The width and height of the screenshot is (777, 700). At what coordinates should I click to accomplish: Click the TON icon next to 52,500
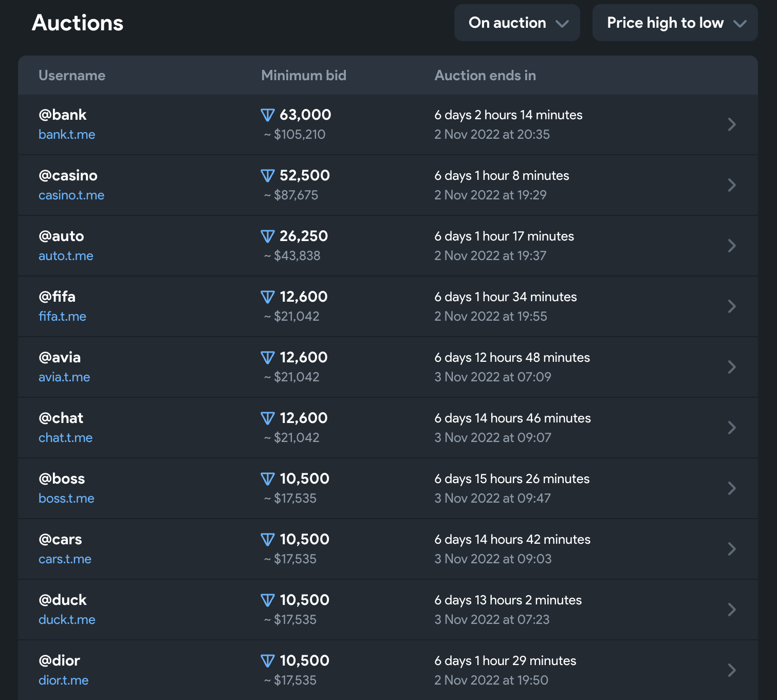[268, 176]
